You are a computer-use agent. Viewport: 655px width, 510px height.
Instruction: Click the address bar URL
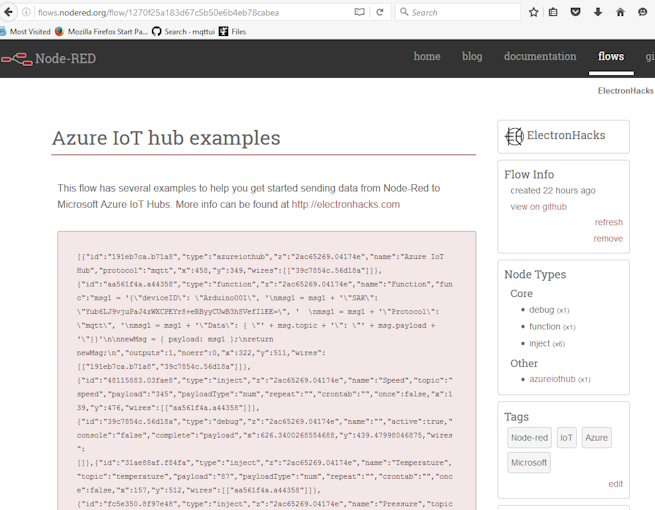[159, 13]
